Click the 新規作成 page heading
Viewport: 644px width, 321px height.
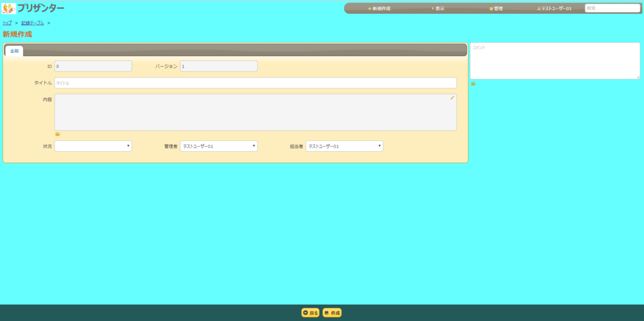(17, 35)
